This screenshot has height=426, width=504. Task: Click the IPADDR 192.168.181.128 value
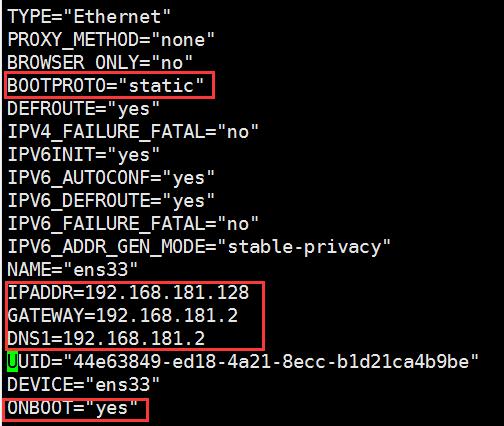167,292
